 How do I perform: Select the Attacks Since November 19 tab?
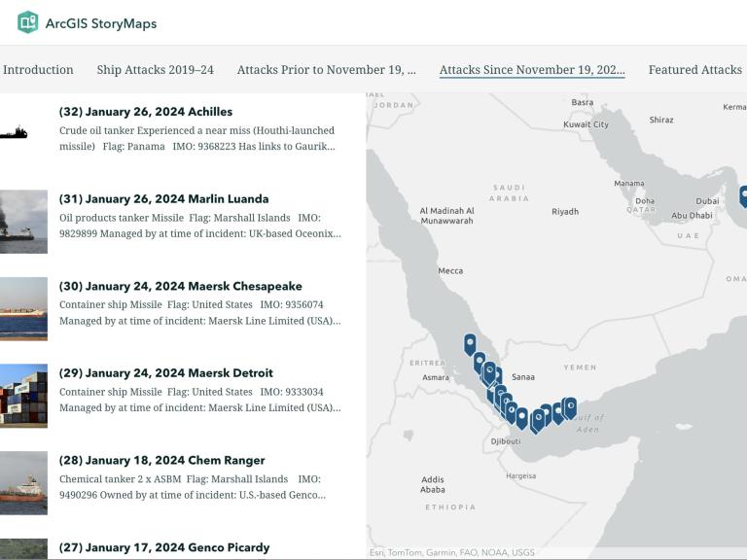click(x=532, y=70)
